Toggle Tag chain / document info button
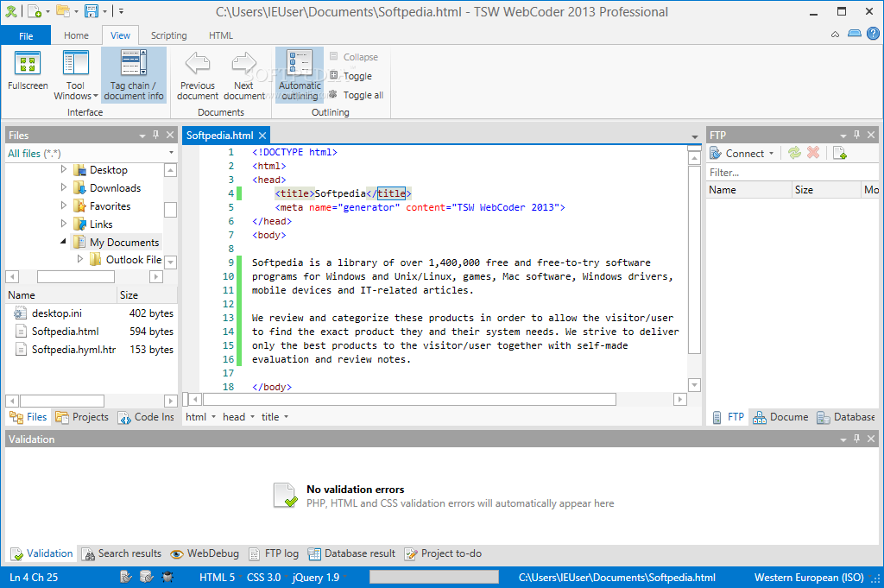 pyautogui.click(x=134, y=75)
